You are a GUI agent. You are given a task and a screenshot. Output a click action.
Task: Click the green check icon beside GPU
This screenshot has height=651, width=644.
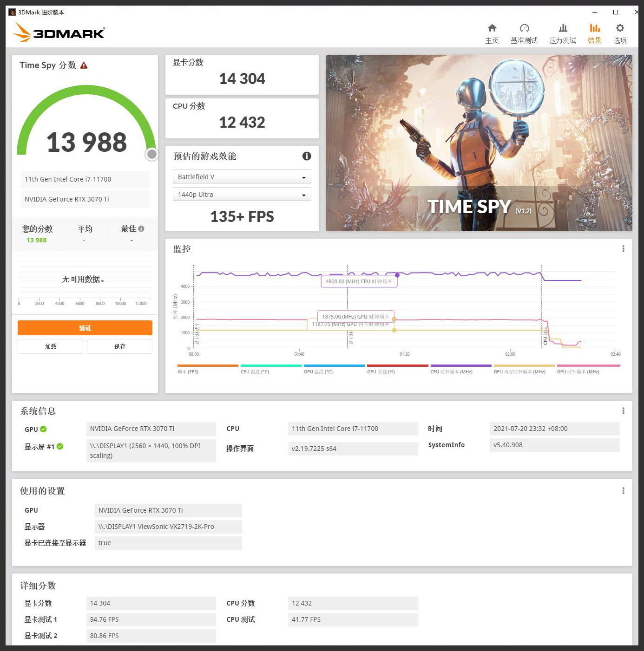coord(43,429)
